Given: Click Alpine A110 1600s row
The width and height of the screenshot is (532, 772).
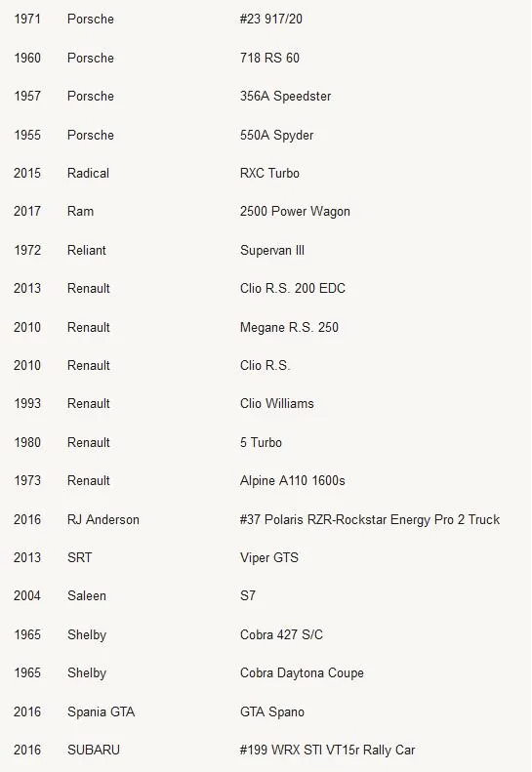Looking at the screenshot, I should point(266,480).
